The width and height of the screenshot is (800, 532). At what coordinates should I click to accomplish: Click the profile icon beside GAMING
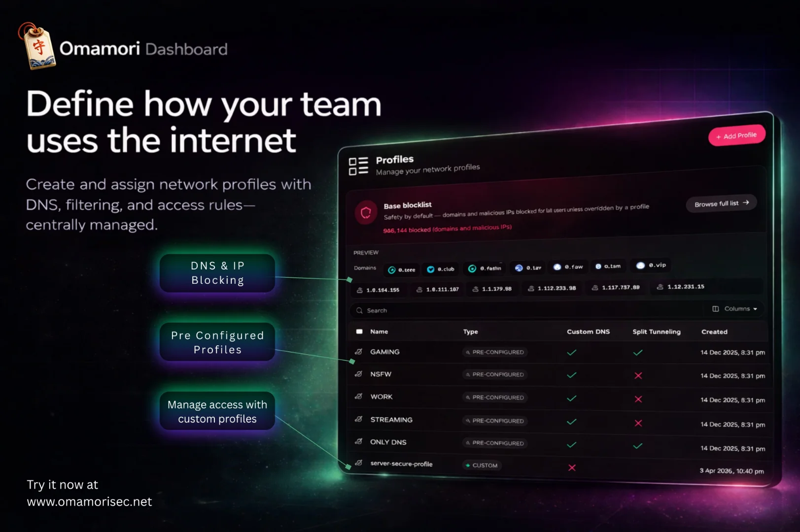click(x=359, y=352)
